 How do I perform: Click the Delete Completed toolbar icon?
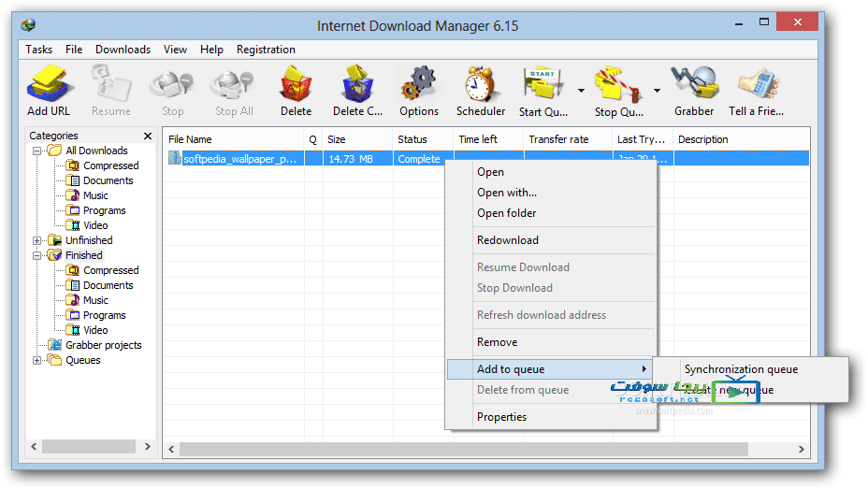pos(357,84)
